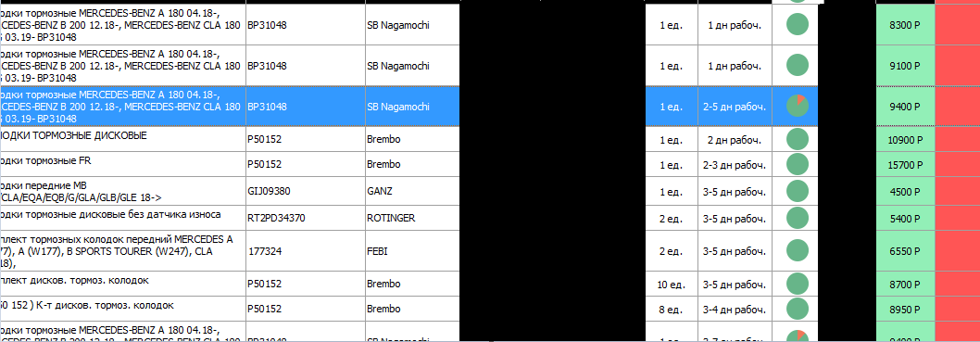Screen dimensions: 980x342
Task: Click the green 9400 Р price in the highlighted row
Action: click(905, 107)
